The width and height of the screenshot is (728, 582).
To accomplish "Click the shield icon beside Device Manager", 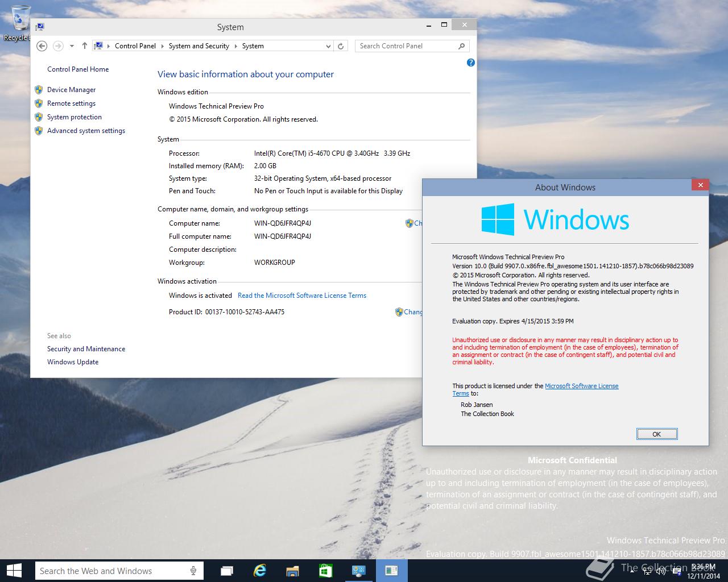I will [x=39, y=90].
